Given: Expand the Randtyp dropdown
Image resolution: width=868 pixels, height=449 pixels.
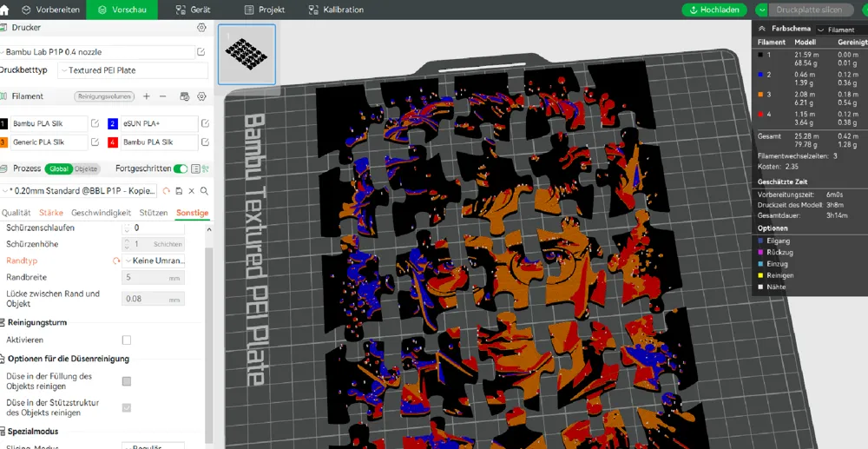Looking at the screenshot, I should click(x=155, y=261).
